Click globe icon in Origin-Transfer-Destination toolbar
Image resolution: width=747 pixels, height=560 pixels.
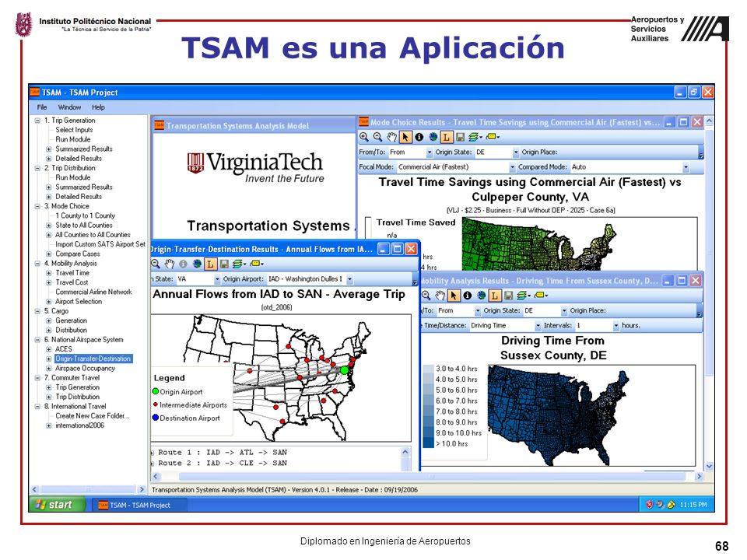pos(197,264)
